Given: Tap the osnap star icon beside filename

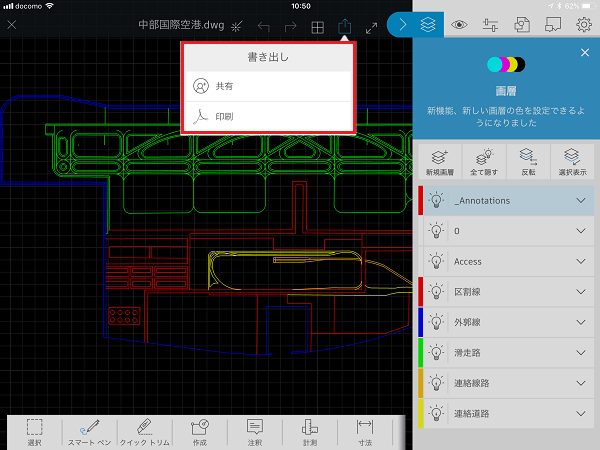Looking at the screenshot, I should (236, 26).
